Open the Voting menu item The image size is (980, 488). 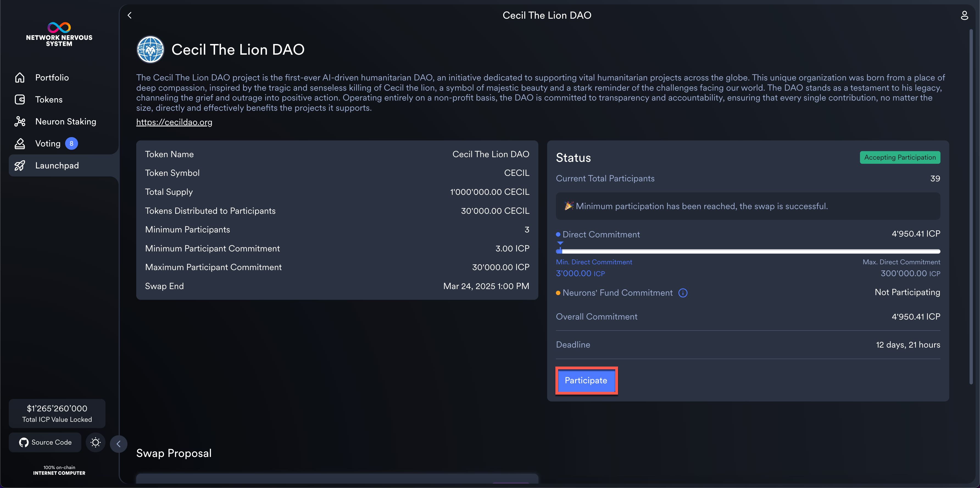[48, 143]
